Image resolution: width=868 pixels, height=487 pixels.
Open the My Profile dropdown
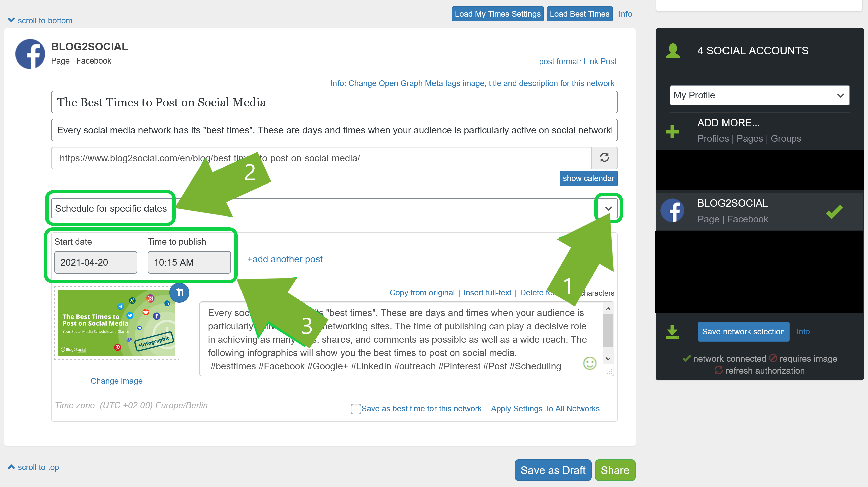tap(759, 95)
